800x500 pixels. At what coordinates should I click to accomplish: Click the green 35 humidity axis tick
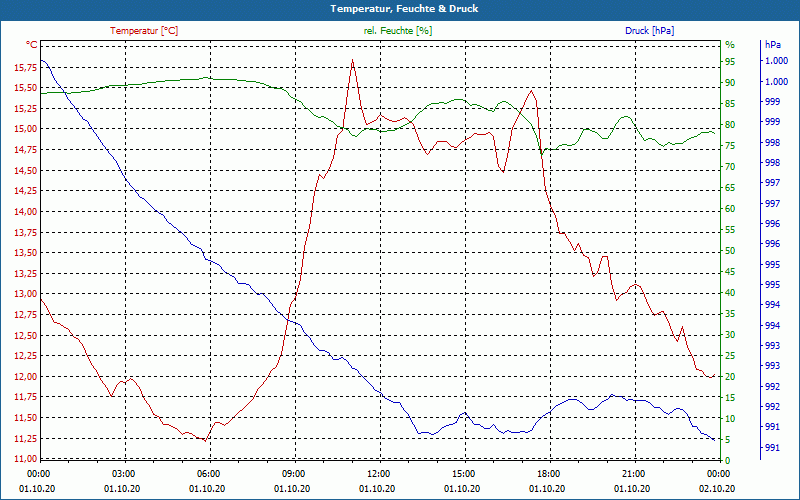click(730, 314)
